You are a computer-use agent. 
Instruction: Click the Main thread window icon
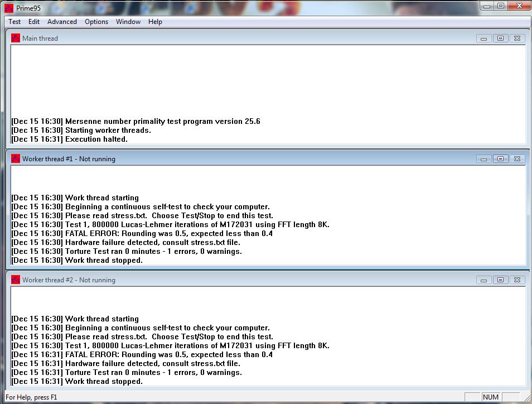(15, 38)
